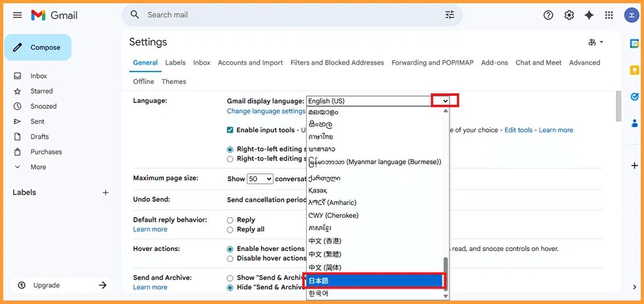Choose 中文 (简体) in the language list

point(374,268)
